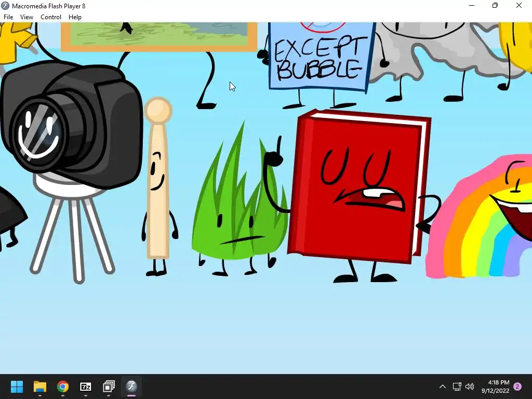Screen dimensions: 532x399
Task: Click the Flash Player title bar icon
Action: click(x=5, y=6)
